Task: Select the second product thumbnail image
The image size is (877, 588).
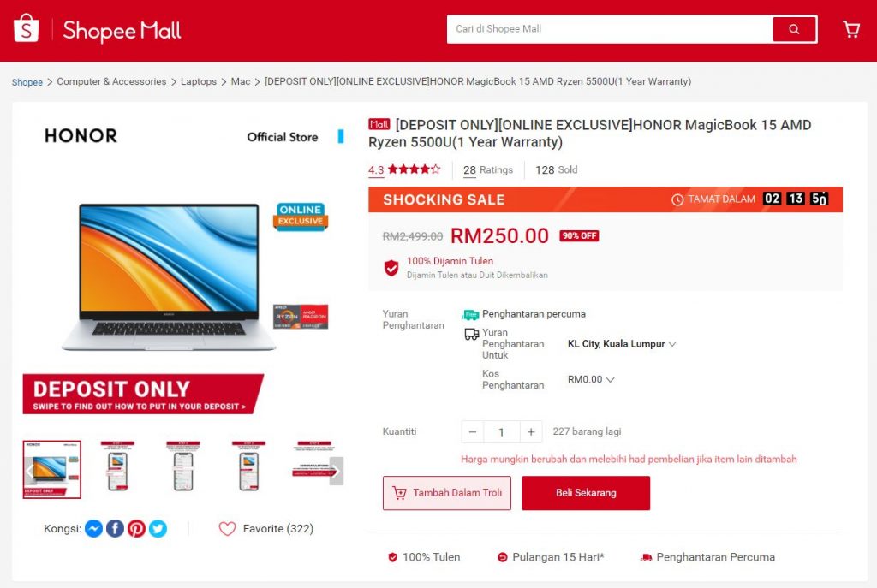Action: pyautogui.click(x=117, y=466)
